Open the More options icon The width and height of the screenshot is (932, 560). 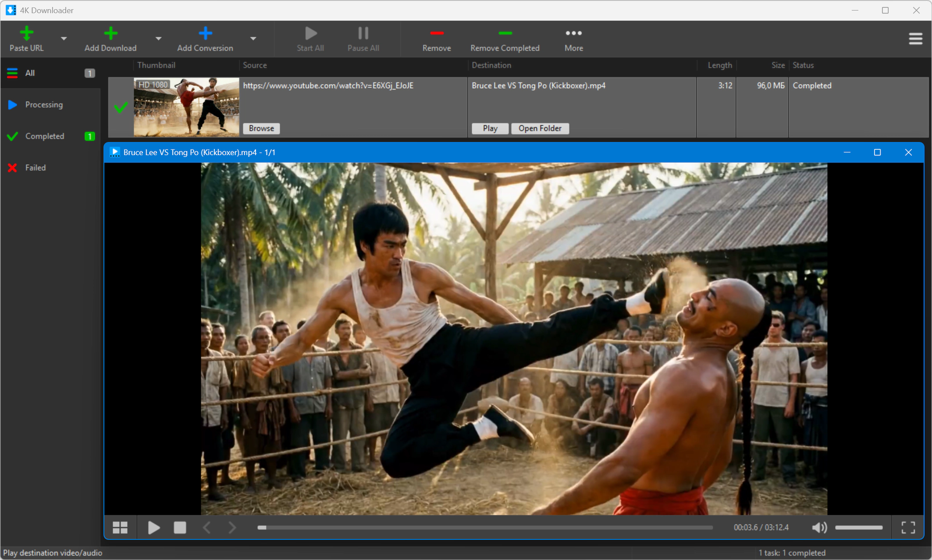[573, 33]
